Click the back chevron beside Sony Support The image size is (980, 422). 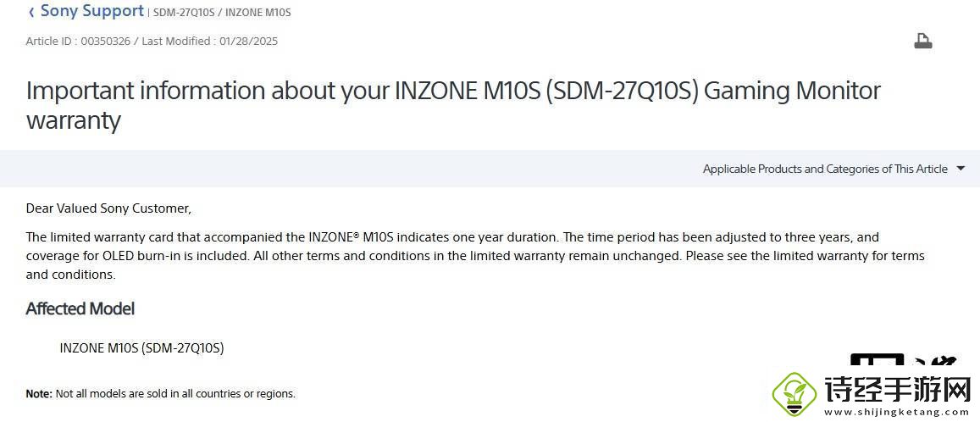tap(31, 12)
